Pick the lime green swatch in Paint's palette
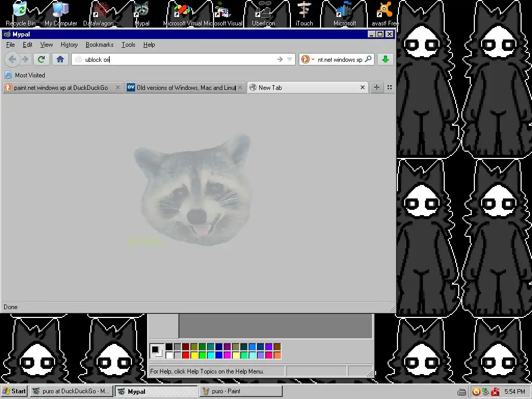The image size is (532, 399). pos(202,355)
